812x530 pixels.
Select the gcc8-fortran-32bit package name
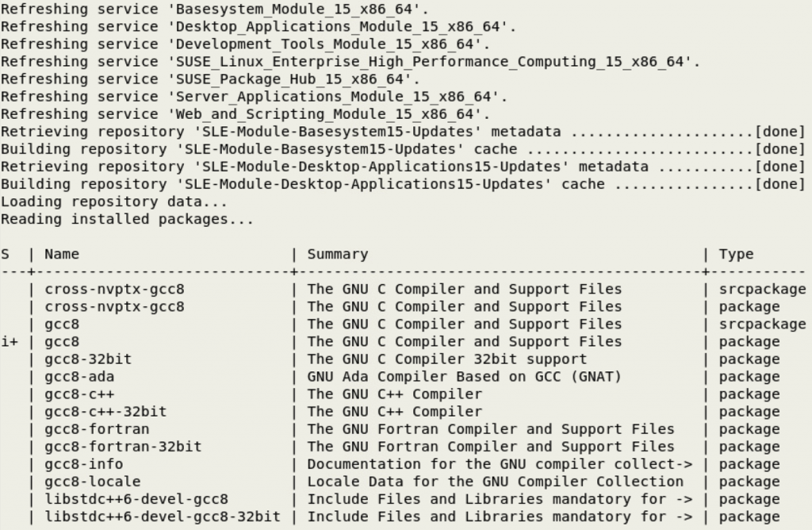click(123, 446)
